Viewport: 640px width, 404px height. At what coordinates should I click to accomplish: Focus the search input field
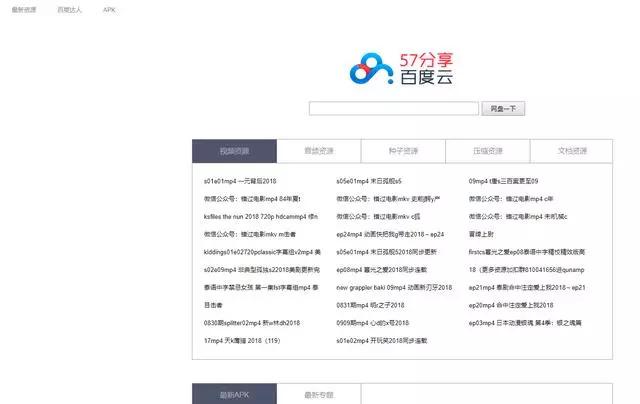tap(394, 109)
